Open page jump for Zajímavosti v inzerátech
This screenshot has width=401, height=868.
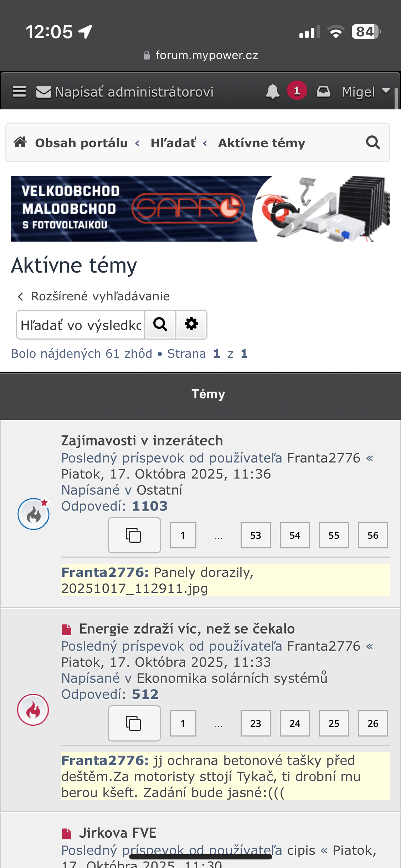pyautogui.click(x=134, y=535)
